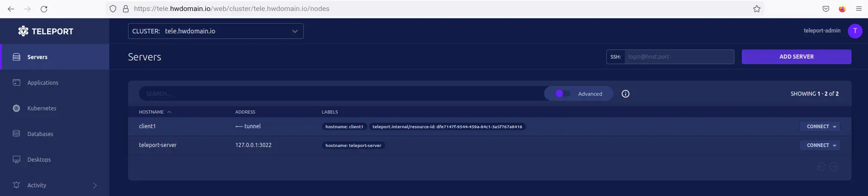This screenshot has width=868, height=196.
Task: Click the browser forward arrow
Action: [27, 9]
